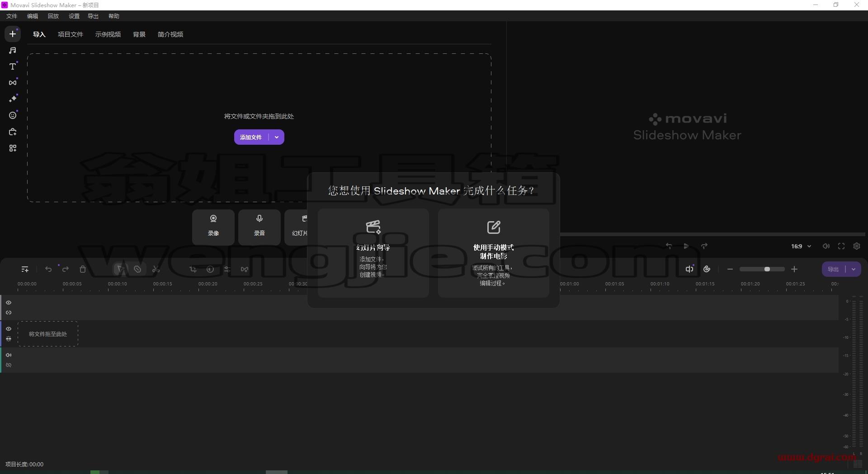Click the add track icon on timeline toolbar
The height and width of the screenshot is (474, 868).
click(25, 269)
